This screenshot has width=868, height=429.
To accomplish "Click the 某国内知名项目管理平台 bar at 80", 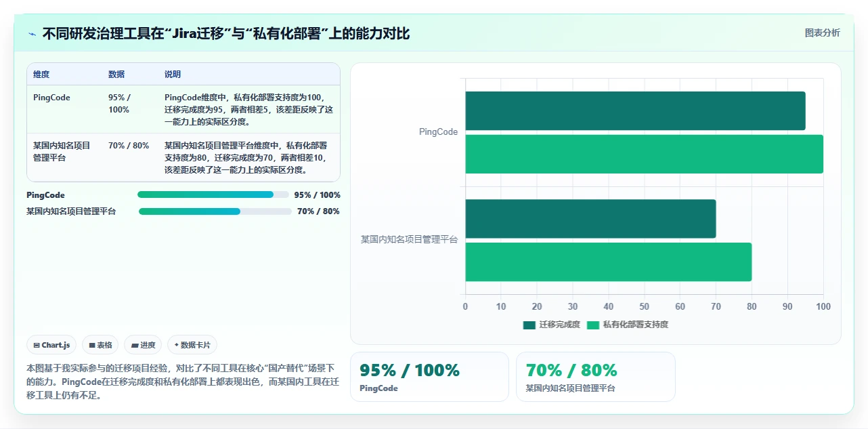I will click(608, 262).
